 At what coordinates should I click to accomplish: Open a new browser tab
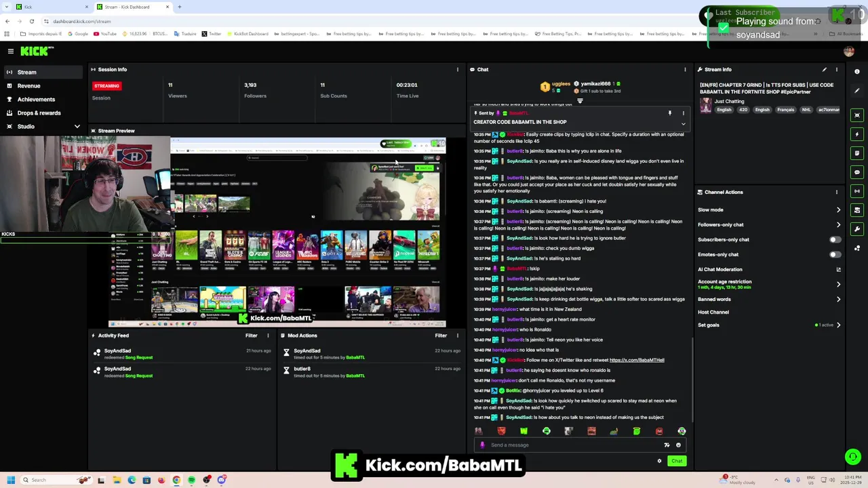(180, 7)
